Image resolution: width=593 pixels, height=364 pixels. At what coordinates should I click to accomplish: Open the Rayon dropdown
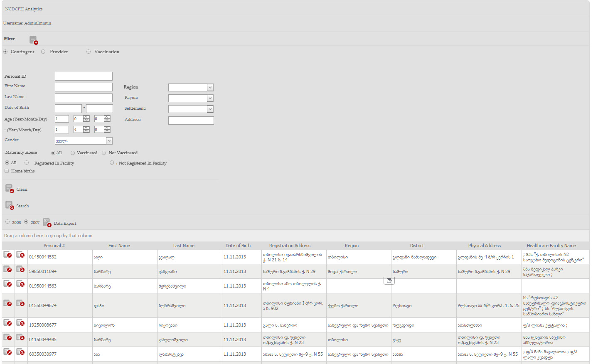tap(210, 98)
